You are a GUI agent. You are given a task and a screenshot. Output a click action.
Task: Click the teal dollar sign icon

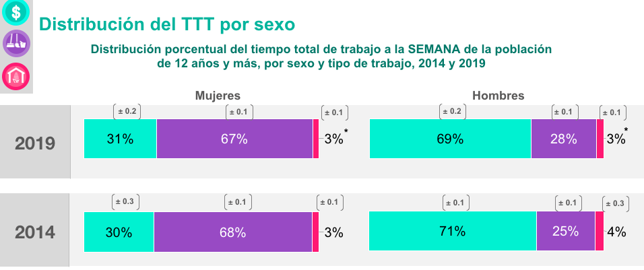(15, 11)
